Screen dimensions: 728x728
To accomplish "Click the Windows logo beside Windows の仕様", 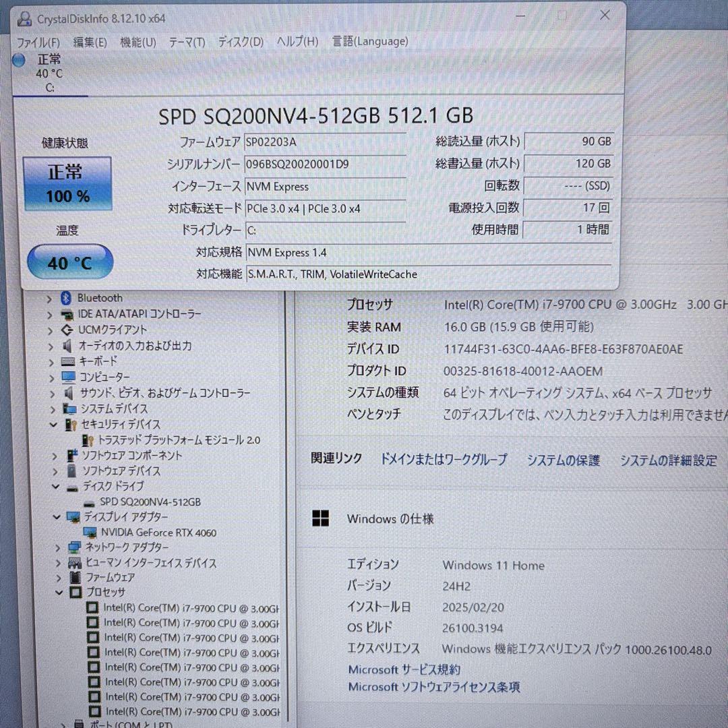I will click(320, 518).
